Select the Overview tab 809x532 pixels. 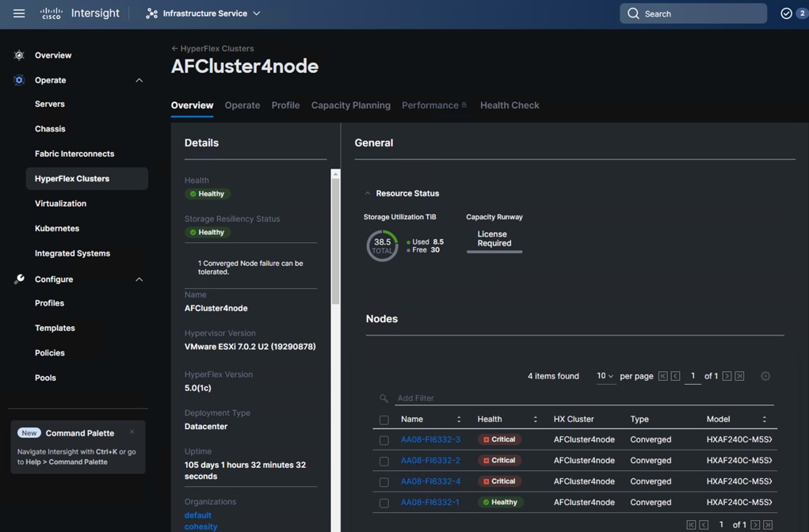point(192,105)
